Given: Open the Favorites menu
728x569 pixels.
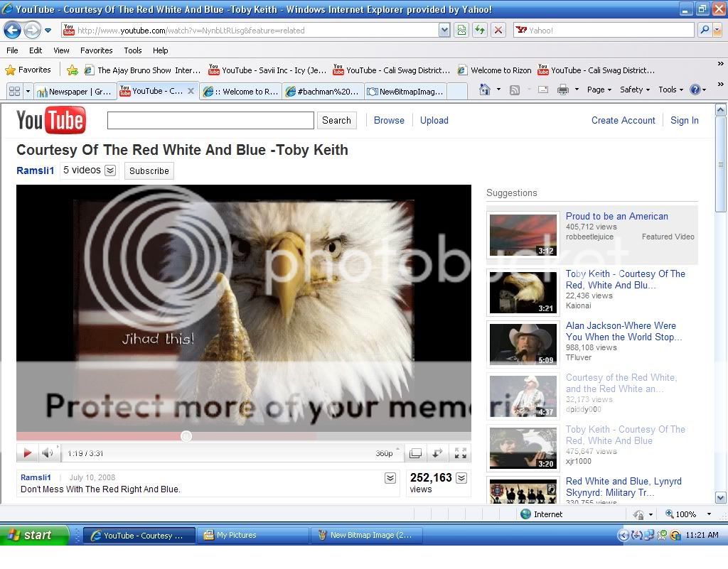Looking at the screenshot, I should pos(96,50).
